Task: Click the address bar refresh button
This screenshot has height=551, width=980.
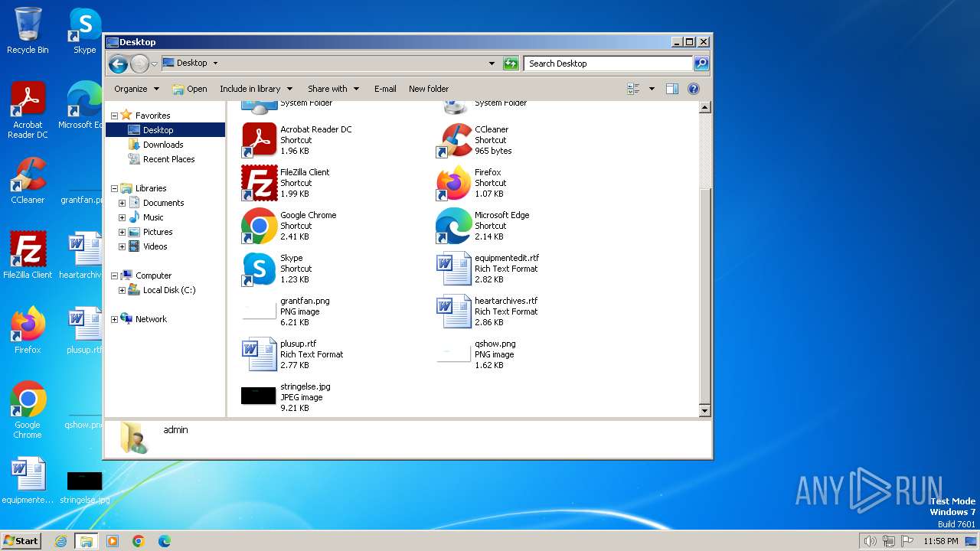Action: (511, 64)
